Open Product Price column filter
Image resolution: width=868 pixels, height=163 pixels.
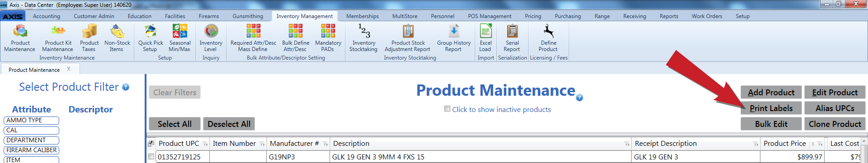pyautogui.click(x=820, y=144)
